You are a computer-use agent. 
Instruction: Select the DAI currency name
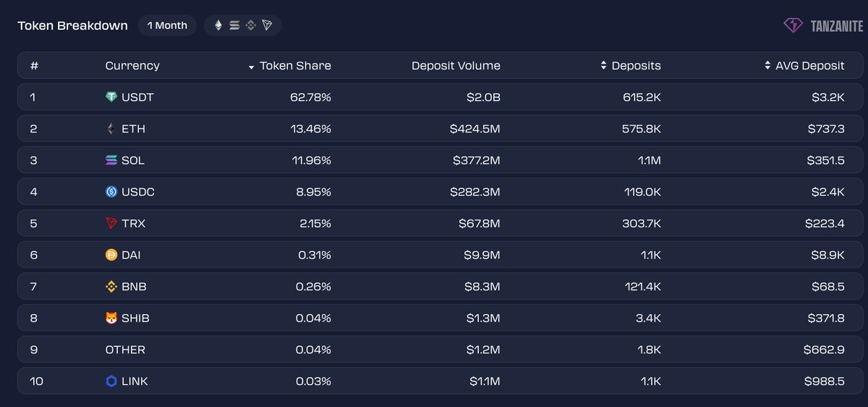coord(132,255)
